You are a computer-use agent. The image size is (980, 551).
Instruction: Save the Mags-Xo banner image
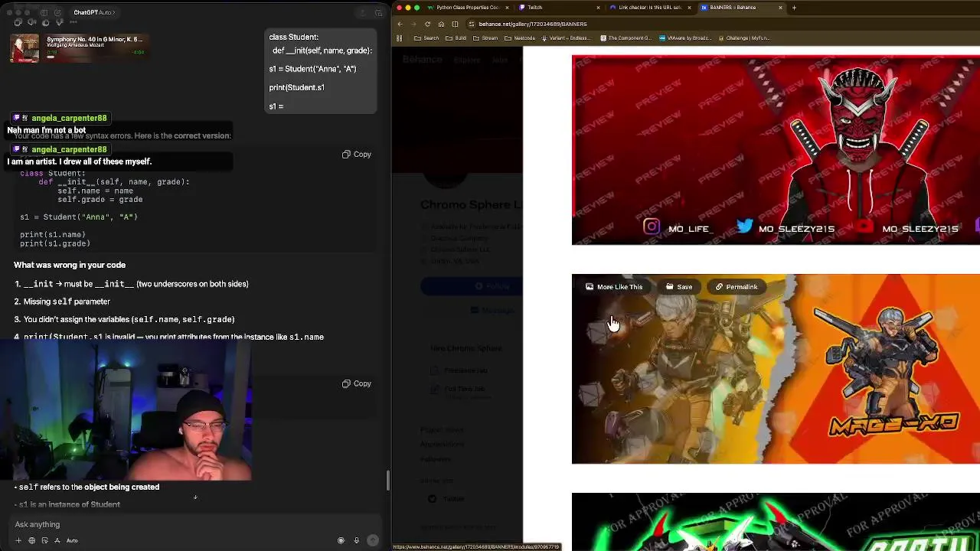(679, 287)
